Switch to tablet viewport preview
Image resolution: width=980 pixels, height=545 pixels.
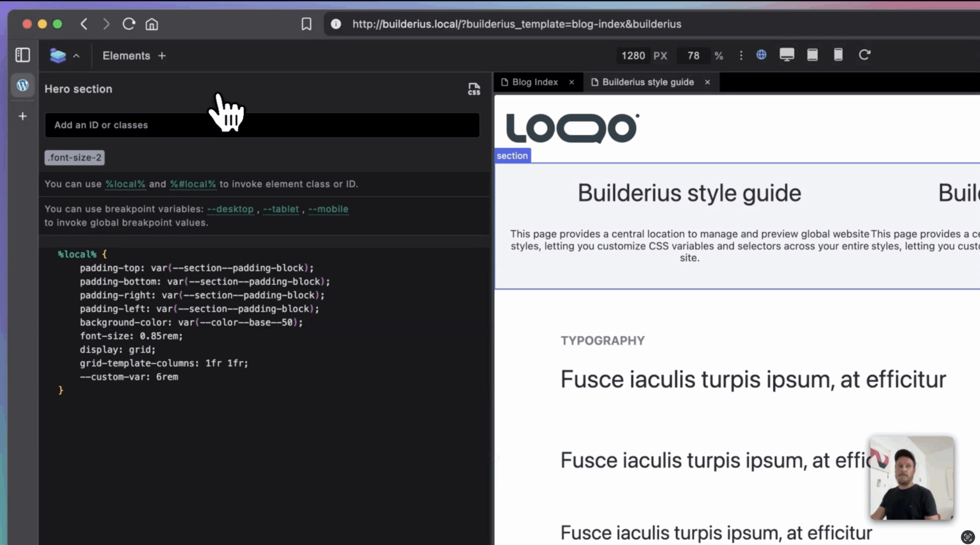[x=812, y=55]
